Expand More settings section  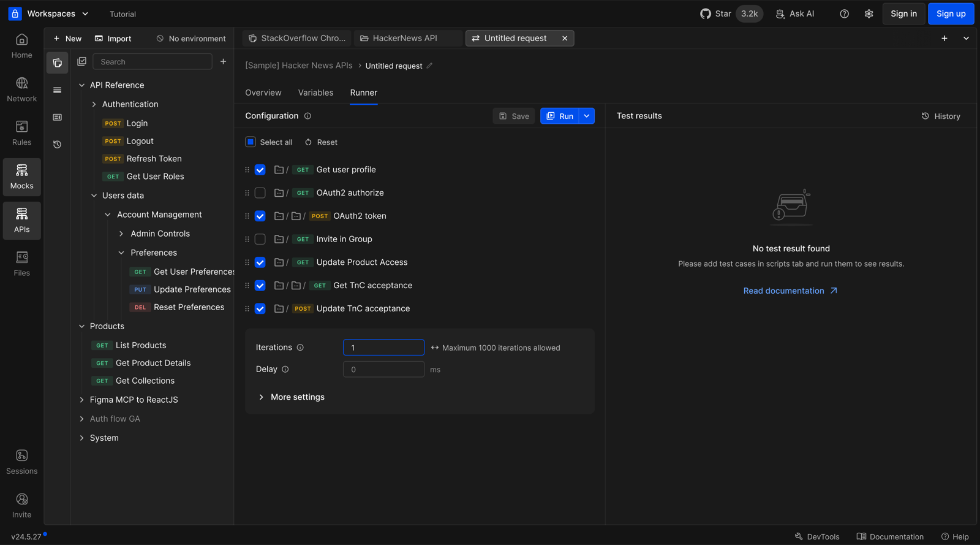point(292,397)
